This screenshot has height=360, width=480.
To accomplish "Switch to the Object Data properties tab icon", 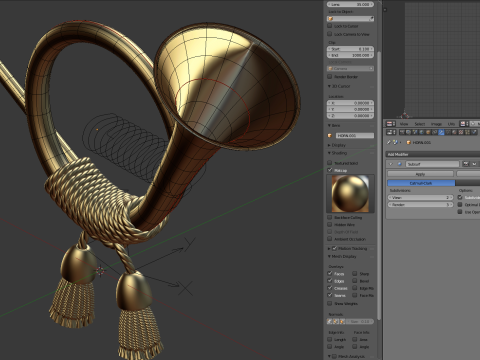I will click(x=448, y=132).
